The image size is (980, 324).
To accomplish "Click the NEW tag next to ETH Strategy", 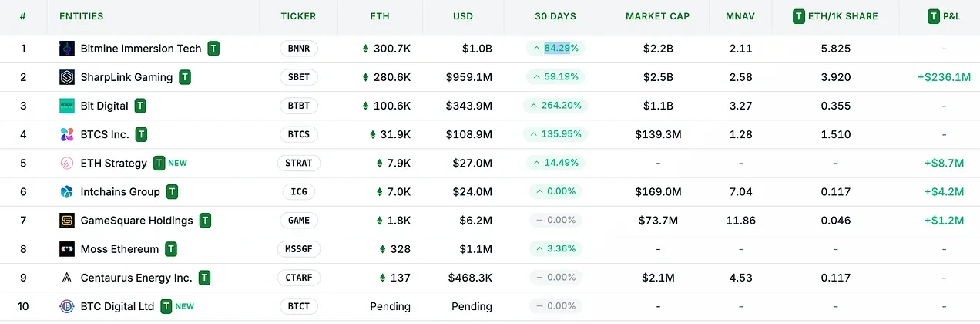I will [x=178, y=163].
